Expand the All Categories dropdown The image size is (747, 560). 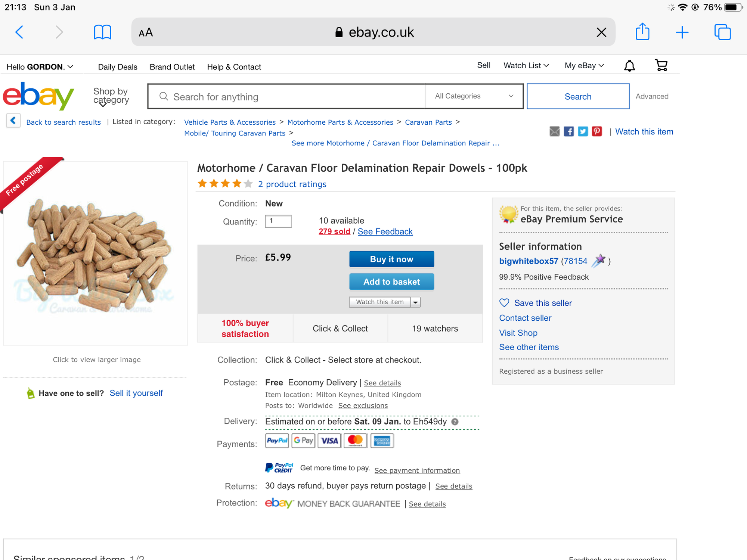tap(474, 96)
